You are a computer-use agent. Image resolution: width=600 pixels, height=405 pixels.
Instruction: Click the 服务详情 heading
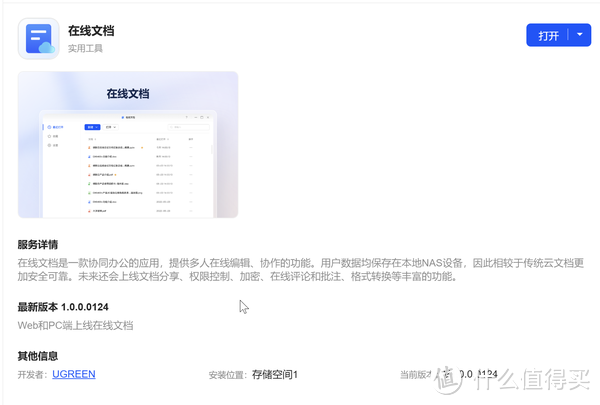[x=38, y=245]
